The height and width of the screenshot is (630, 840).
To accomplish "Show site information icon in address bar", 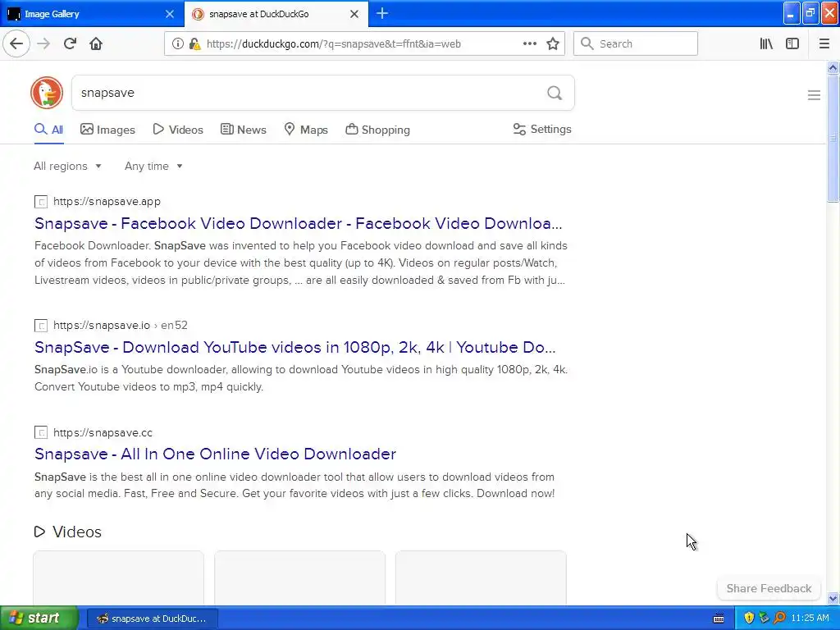I will tap(177, 44).
